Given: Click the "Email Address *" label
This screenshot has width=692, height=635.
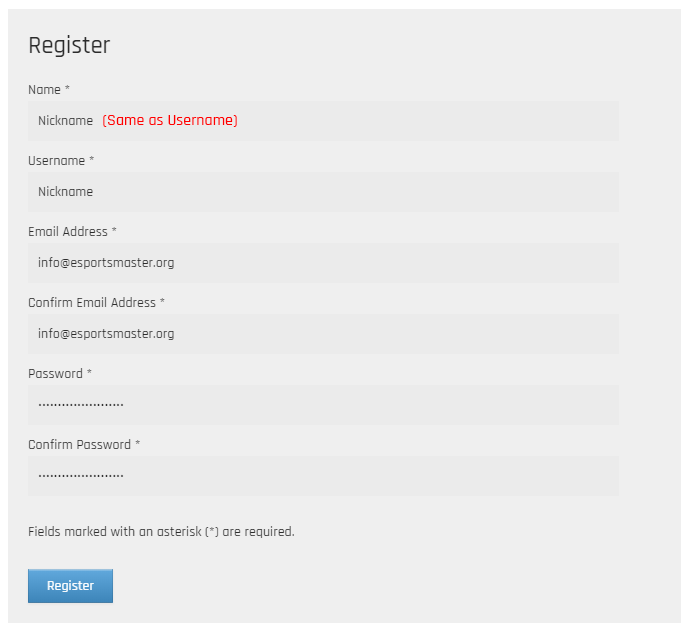Looking at the screenshot, I should point(72,232).
